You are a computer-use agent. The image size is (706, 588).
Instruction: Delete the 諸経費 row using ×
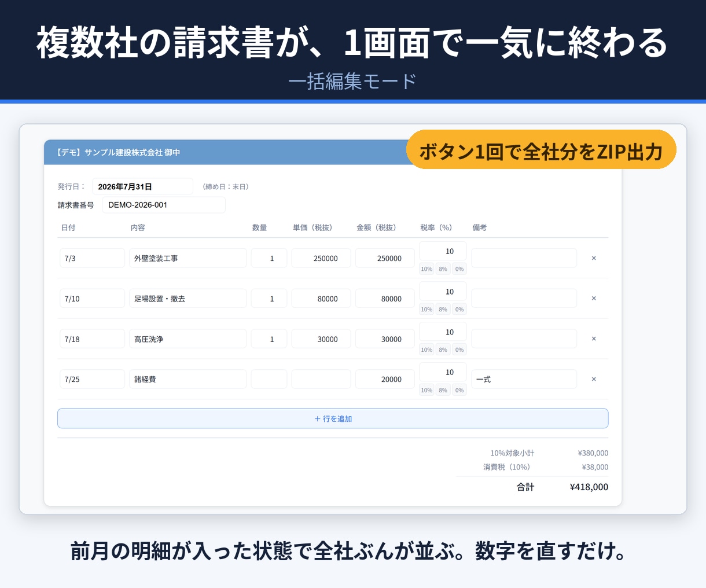click(594, 379)
